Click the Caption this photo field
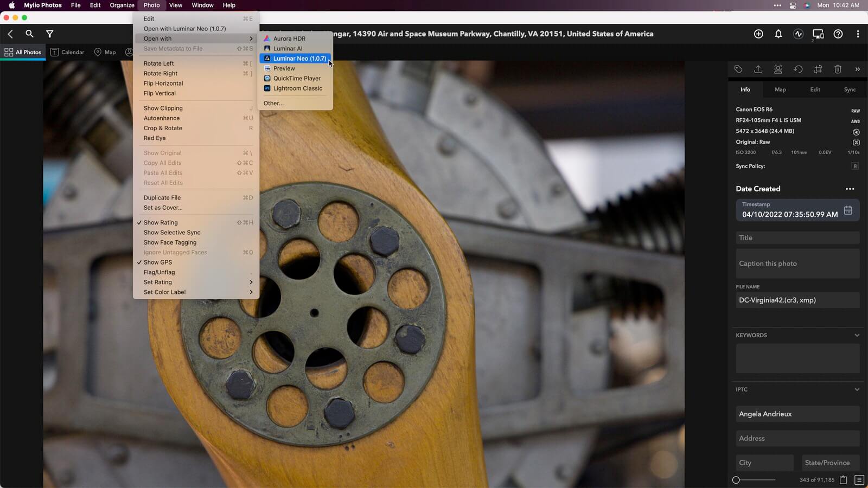This screenshot has height=488, width=868. [x=797, y=264]
